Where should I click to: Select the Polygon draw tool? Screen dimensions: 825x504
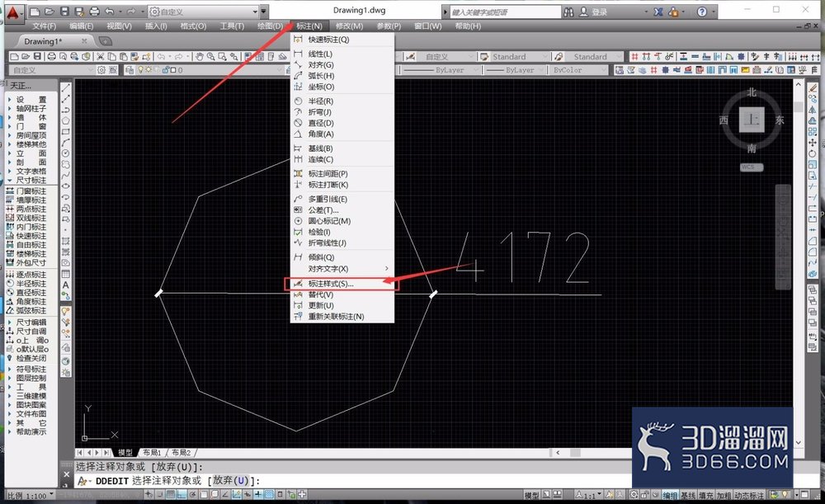66,120
